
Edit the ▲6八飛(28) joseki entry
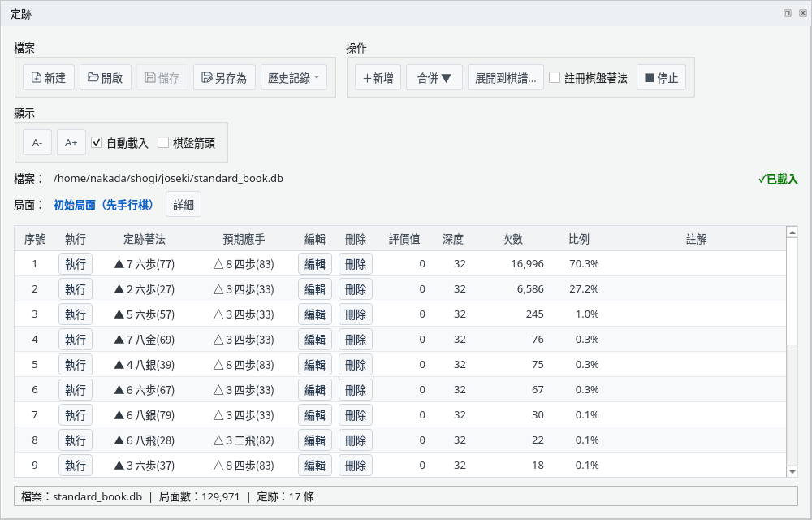click(315, 440)
